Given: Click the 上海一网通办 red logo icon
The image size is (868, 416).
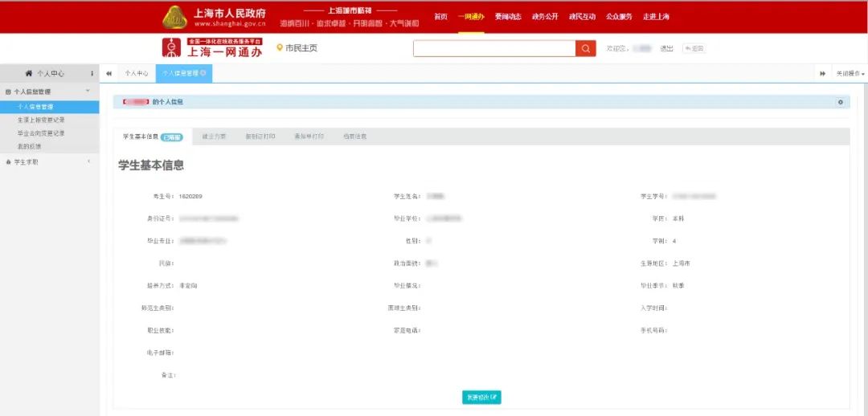Looking at the screenshot, I should point(172,47).
